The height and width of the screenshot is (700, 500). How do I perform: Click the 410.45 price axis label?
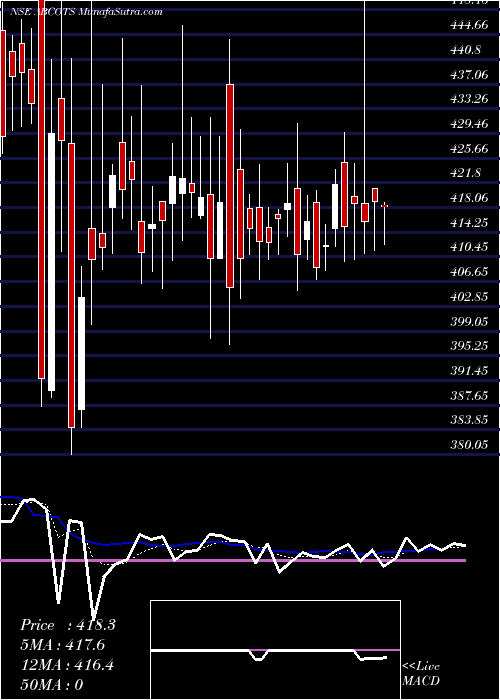click(x=470, y=246)
